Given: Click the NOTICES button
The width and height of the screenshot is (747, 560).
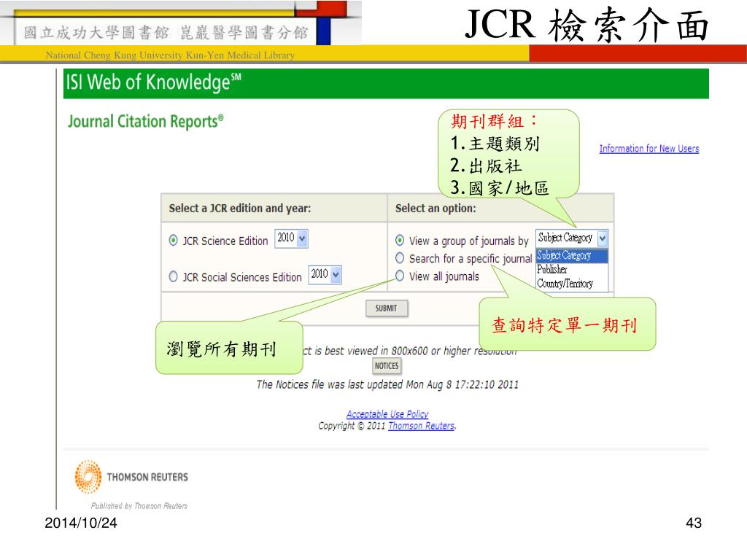Looking at the screenshot, I should click(387, 366).
